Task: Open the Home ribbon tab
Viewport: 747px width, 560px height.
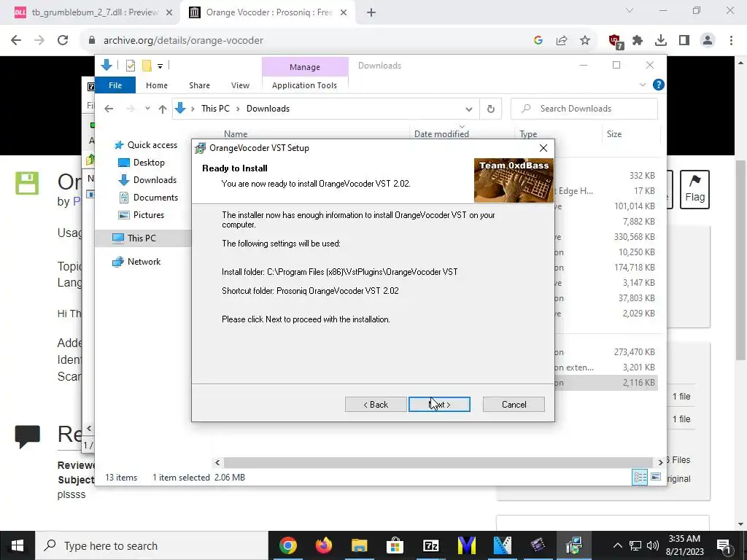Action: point(157,85)
